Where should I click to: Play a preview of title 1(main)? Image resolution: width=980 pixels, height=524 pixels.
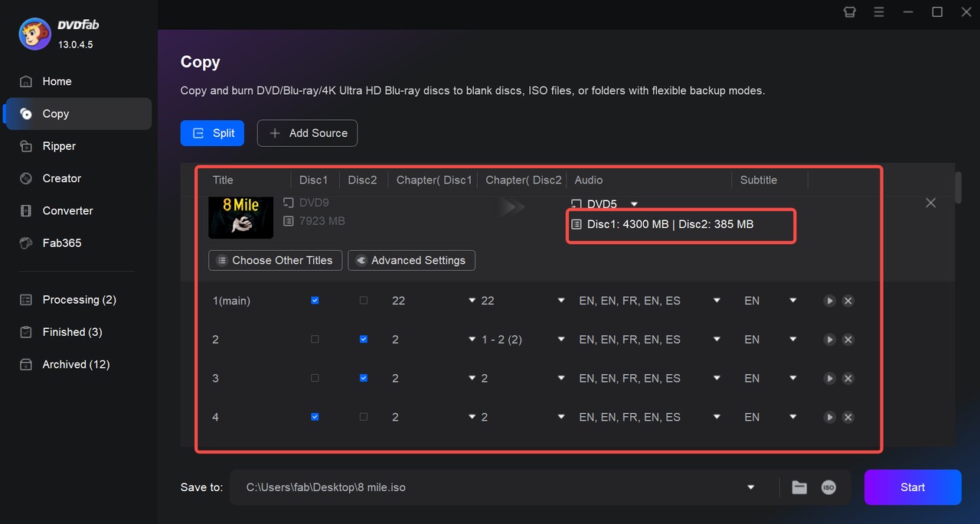[x=829, y=301]
